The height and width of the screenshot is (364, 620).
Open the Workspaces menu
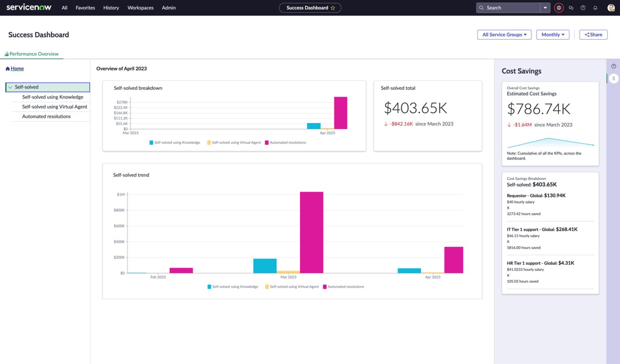140,8
